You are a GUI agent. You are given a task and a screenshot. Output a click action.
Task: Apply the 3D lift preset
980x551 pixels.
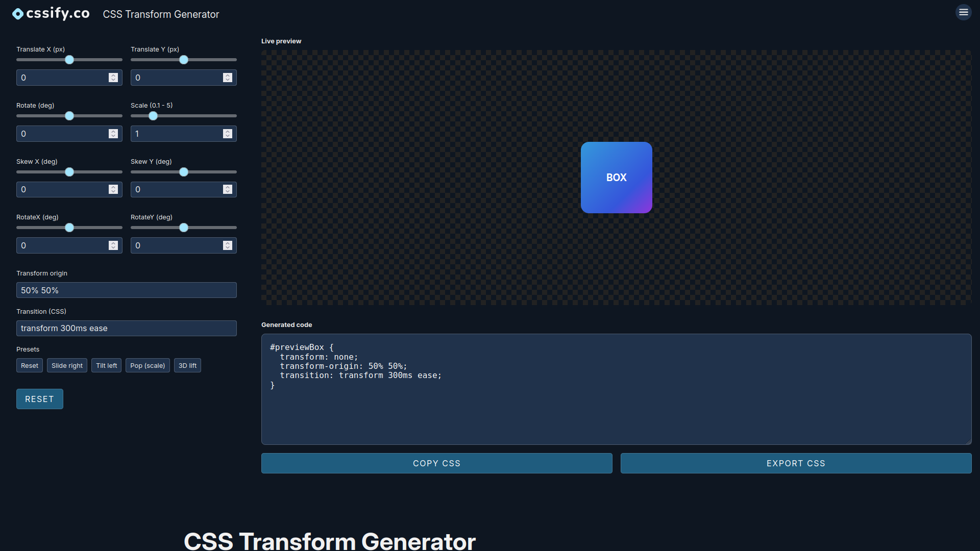[x=187, y=365]
